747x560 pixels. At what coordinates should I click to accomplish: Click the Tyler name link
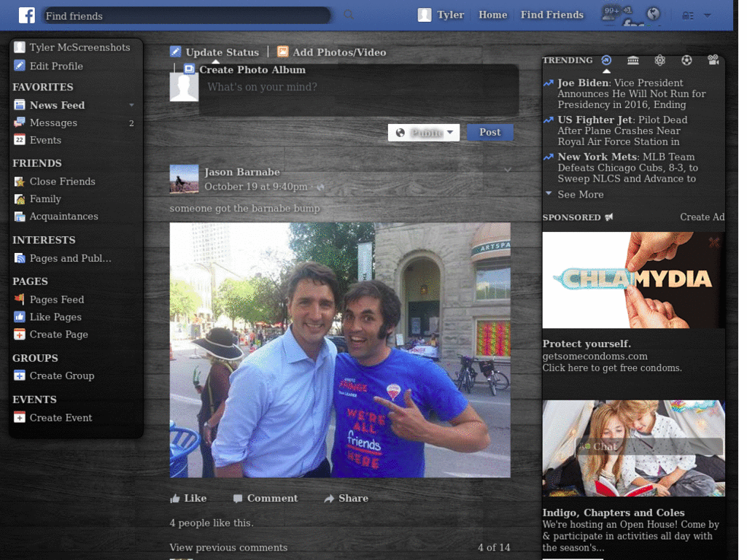click(450, 15)
